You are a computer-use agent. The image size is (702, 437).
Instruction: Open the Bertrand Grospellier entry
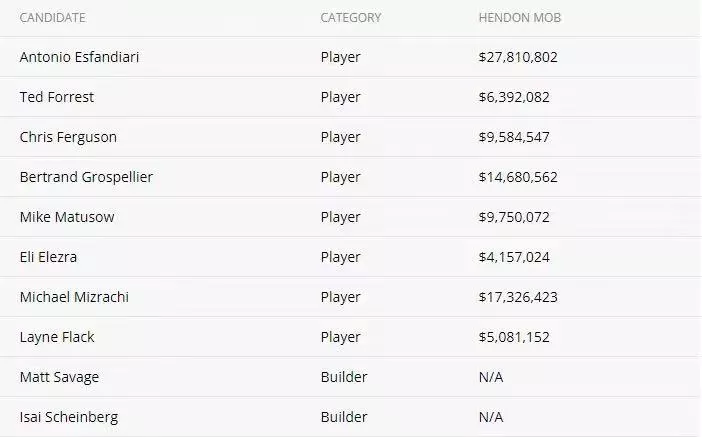coord(86,177)
